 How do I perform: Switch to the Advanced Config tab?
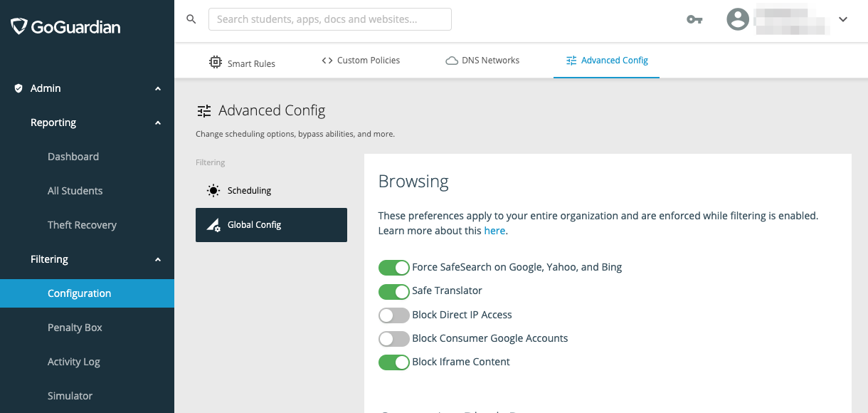pos(607,61)
